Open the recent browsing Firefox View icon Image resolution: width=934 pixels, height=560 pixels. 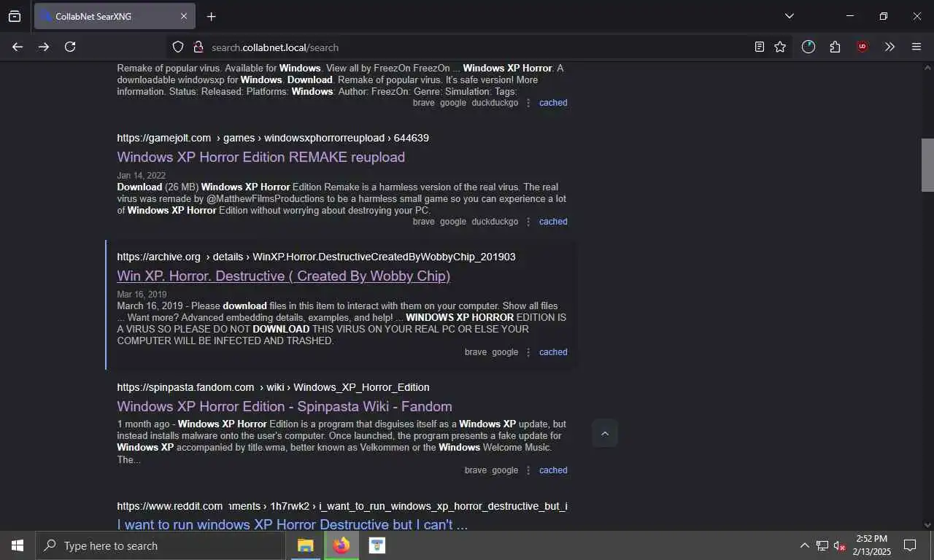15,16
